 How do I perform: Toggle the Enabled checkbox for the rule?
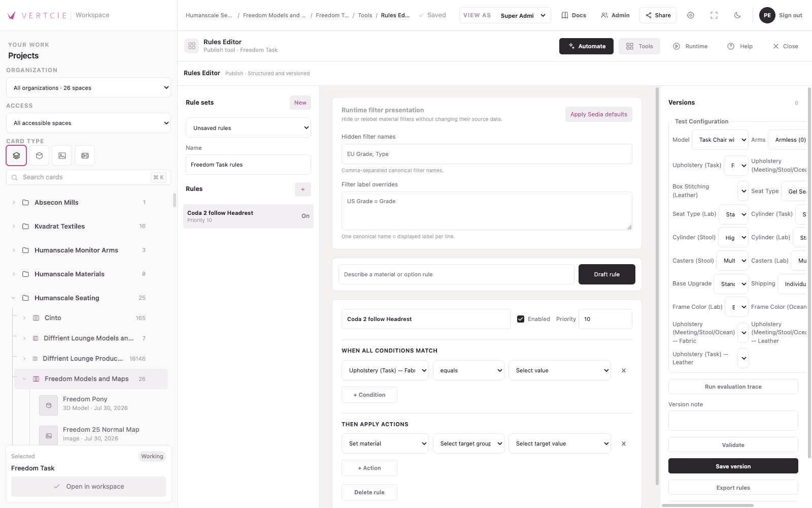tap(521, 319)
